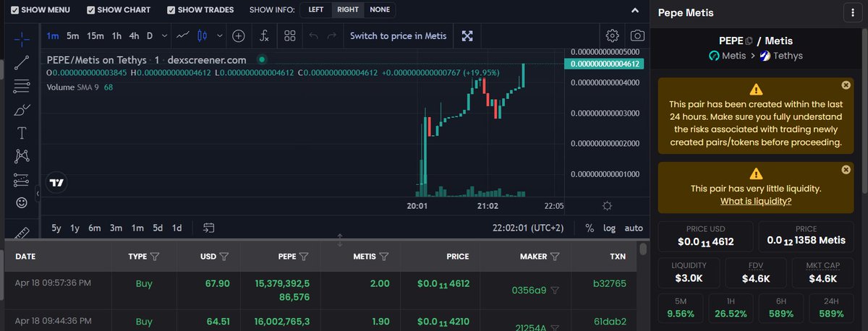Viewport: 868px width, 331px height.
Task: Select the ruler measure tool
Action: click(22, 232)
